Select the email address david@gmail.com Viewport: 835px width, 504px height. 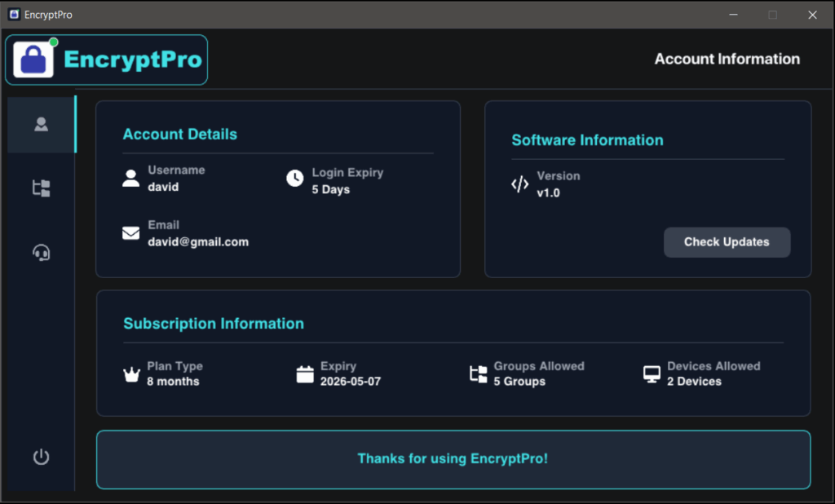click(x=199, y=241)
